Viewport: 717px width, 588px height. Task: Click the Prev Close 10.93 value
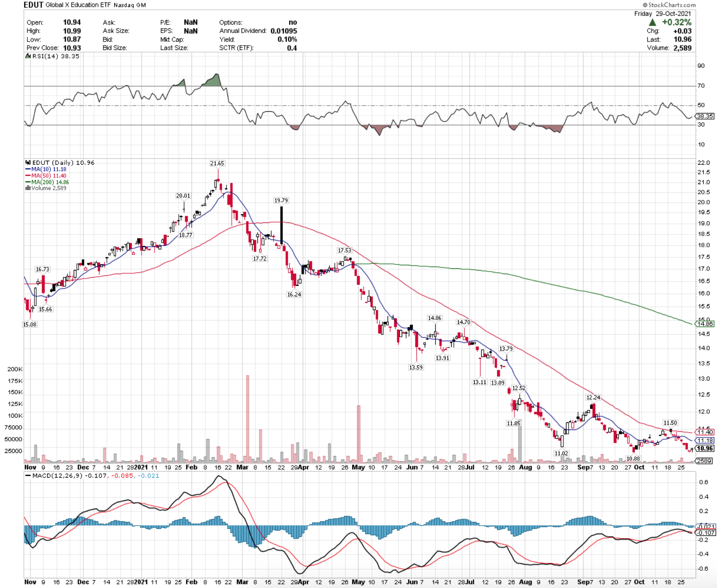tap(72, 48)
